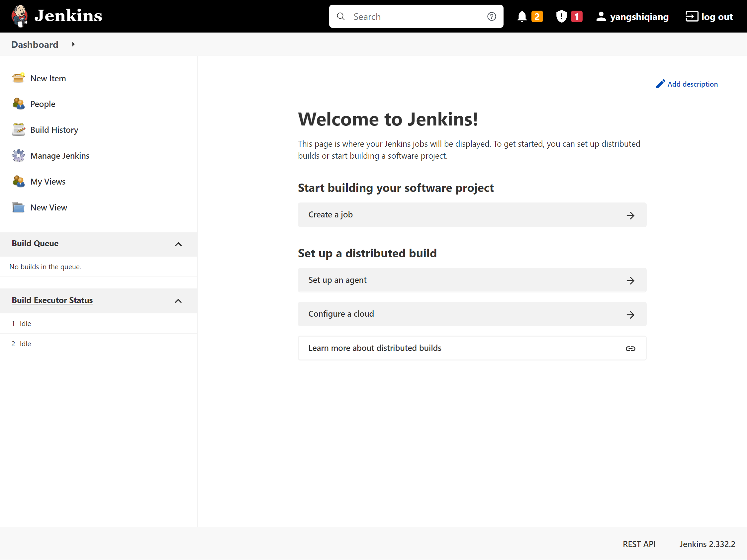The height and width of the screenshot is (560, 747).
Task: Click Add description
Action: tap(692, 84)
